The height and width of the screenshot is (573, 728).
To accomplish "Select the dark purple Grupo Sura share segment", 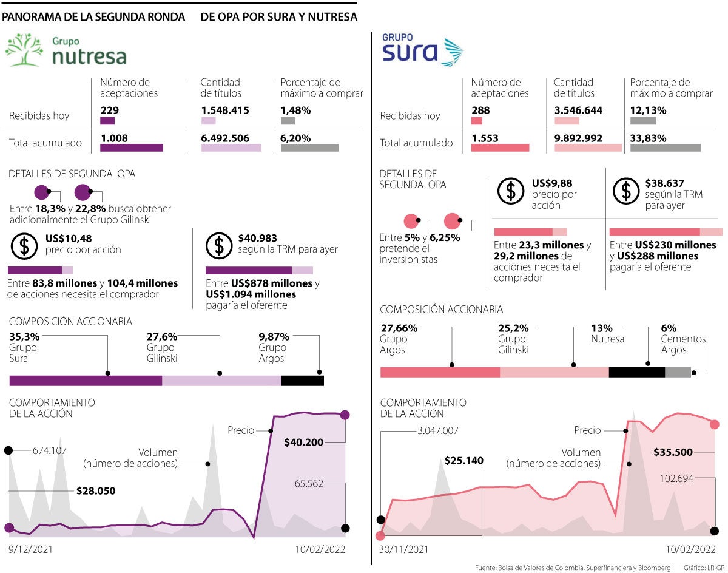I will pos(86,381).
